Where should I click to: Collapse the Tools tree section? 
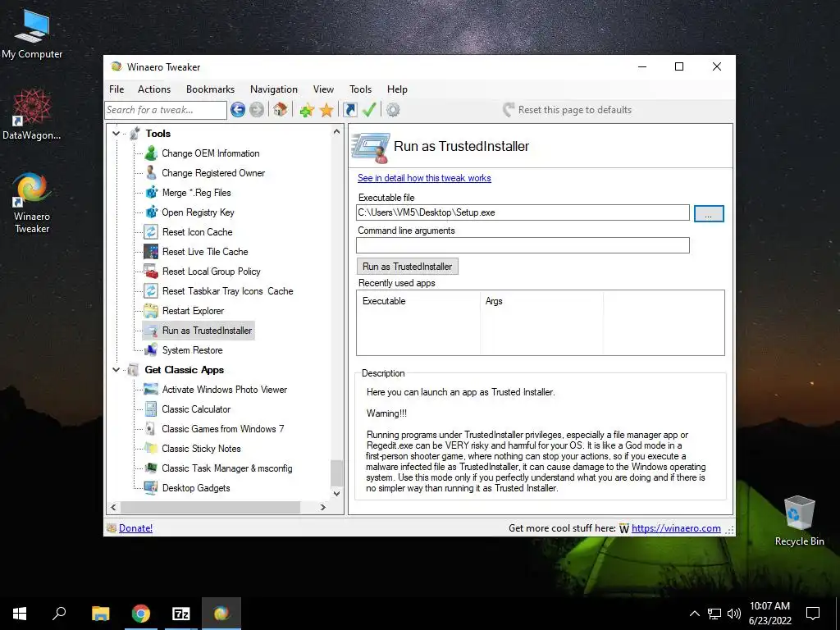point(116,134)
